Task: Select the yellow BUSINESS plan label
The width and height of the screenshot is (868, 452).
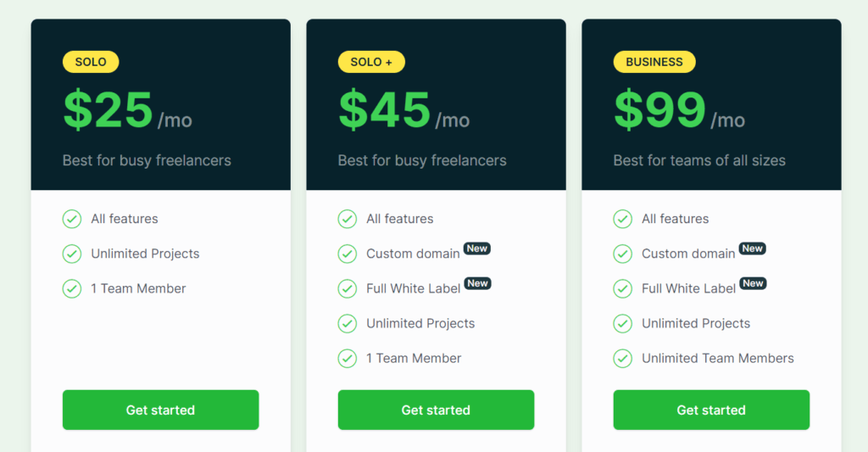Action: 654,62
